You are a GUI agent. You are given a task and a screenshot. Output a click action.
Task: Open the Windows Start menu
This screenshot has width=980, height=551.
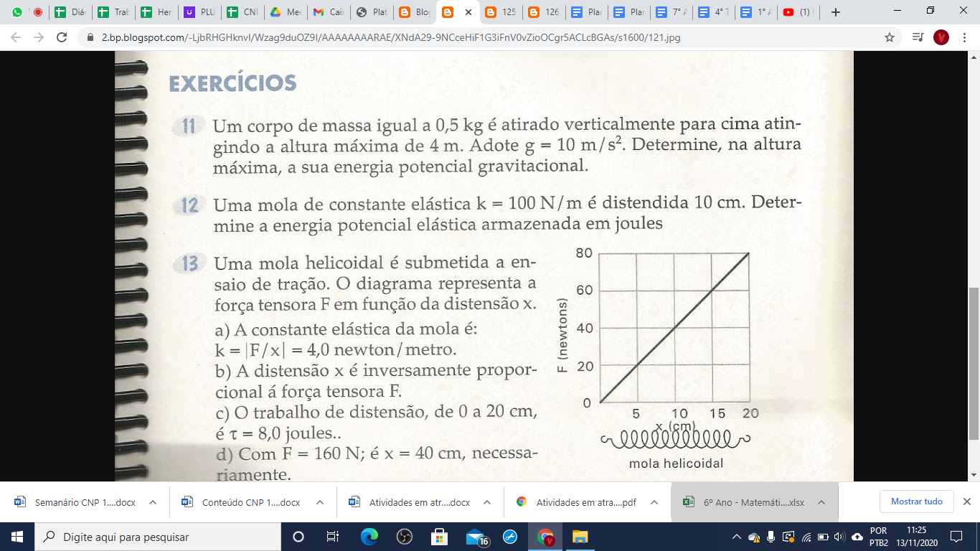click(x=17, y=537)
